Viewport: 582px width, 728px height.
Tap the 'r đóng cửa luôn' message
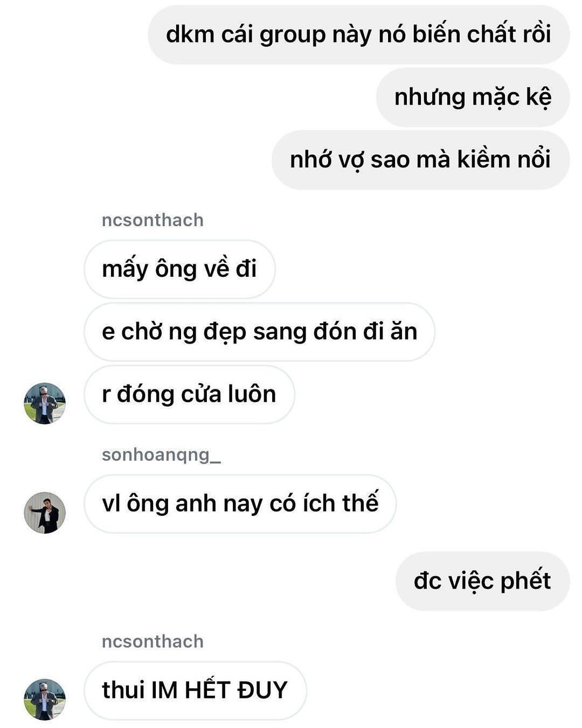coord(189,394)
